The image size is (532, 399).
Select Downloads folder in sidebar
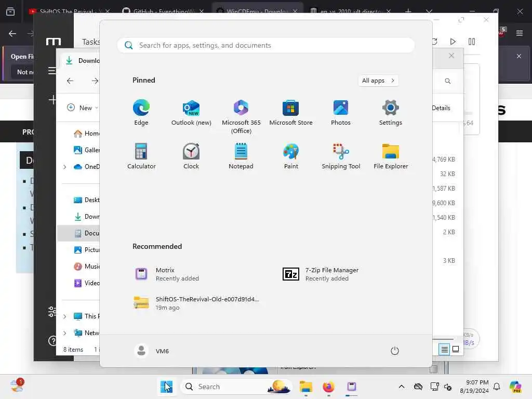point(87,217)
